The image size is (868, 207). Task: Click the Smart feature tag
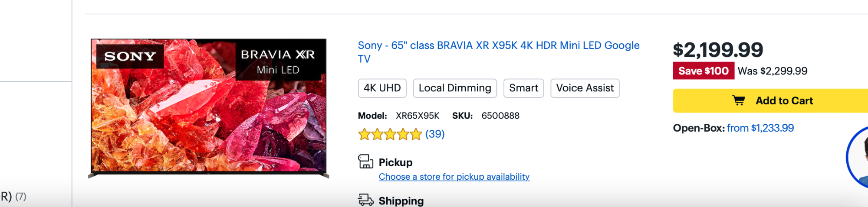click(523, 88)
